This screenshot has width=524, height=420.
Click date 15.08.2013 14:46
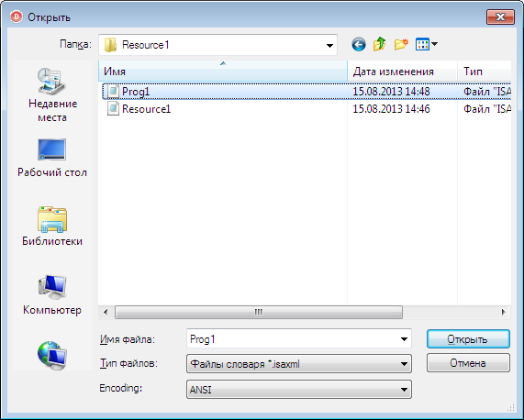click(391, 109)
